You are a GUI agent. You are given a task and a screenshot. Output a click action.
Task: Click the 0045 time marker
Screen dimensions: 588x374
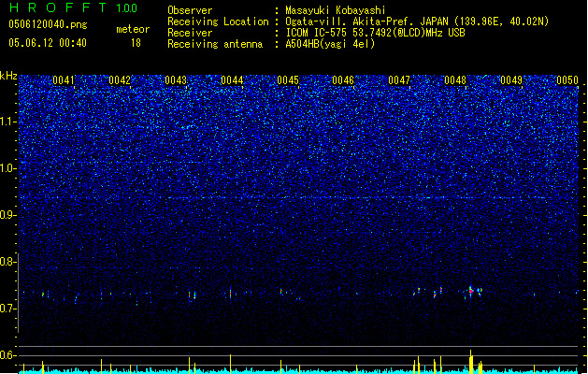pos(288,80)
